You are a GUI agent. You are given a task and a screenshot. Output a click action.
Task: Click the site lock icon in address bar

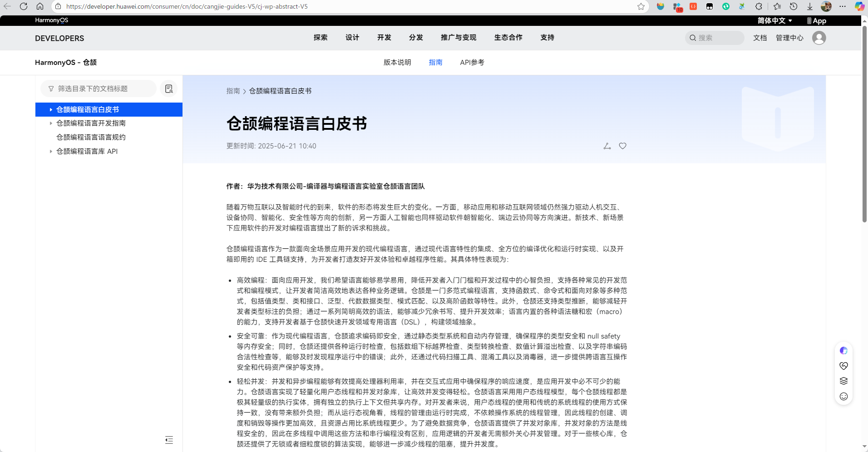coord(58,6)
